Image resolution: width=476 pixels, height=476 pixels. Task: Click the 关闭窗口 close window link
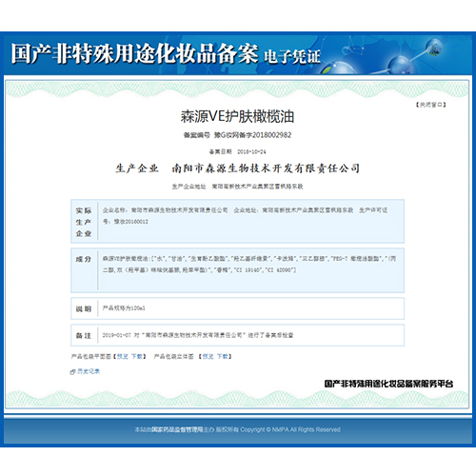pos(431,105)
